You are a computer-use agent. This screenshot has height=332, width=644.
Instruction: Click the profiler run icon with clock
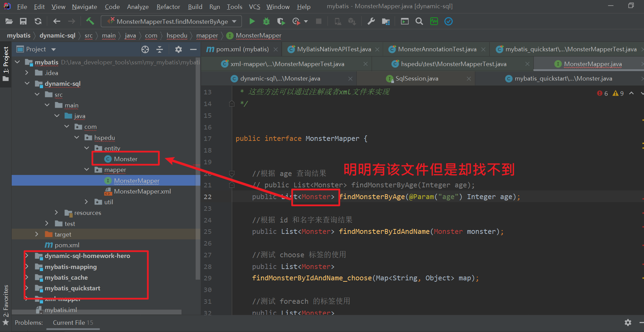pyautogui.click(x=296, y=21)
